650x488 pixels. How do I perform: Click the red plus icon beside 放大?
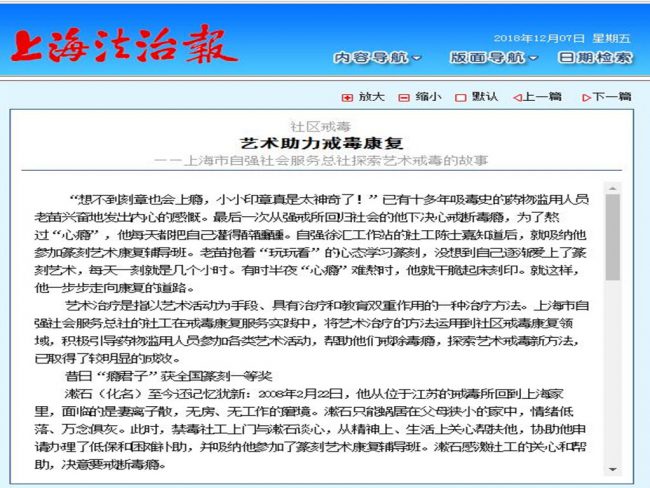pyautogui.click(x=347, y=97)
